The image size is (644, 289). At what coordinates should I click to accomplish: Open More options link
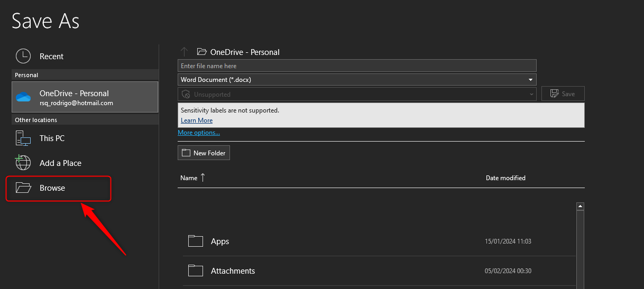tap(199, 133)
